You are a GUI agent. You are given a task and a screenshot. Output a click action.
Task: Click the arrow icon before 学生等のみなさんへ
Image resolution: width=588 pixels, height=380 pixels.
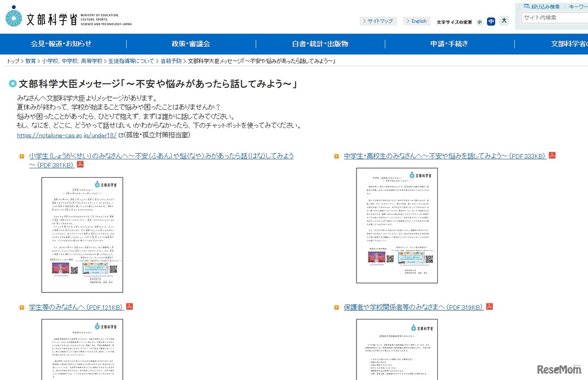(x=22, y=307)
